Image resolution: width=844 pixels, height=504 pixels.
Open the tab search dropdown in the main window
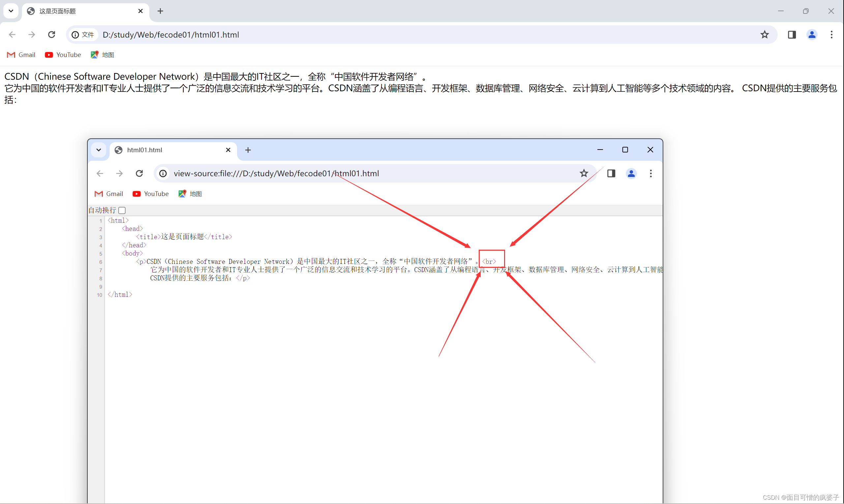pos(11,11)
